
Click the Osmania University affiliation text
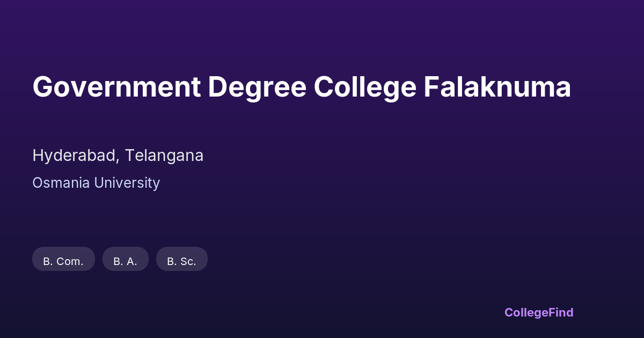coord(96,183)
